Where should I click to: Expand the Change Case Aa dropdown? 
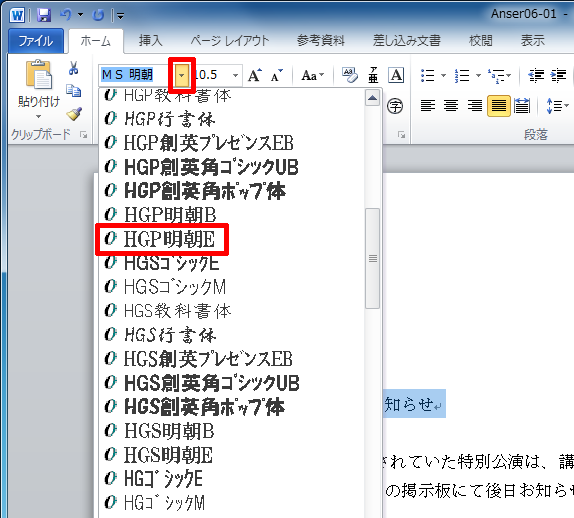(x=313, y=75)
